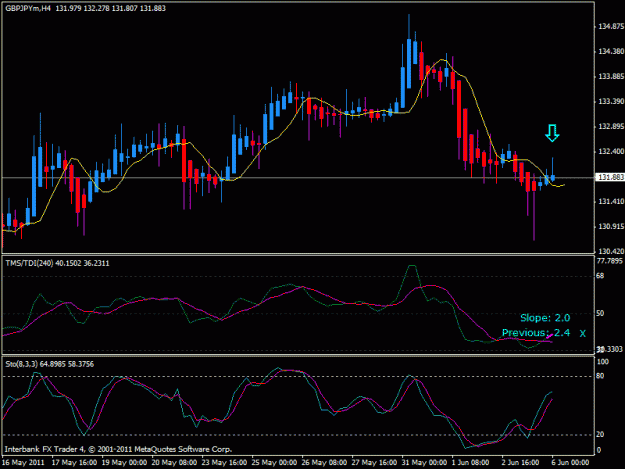Click the 50 level on TDI scale
Image resolution: width=625 pixels, height=469 pixels.
click(600, 314)
